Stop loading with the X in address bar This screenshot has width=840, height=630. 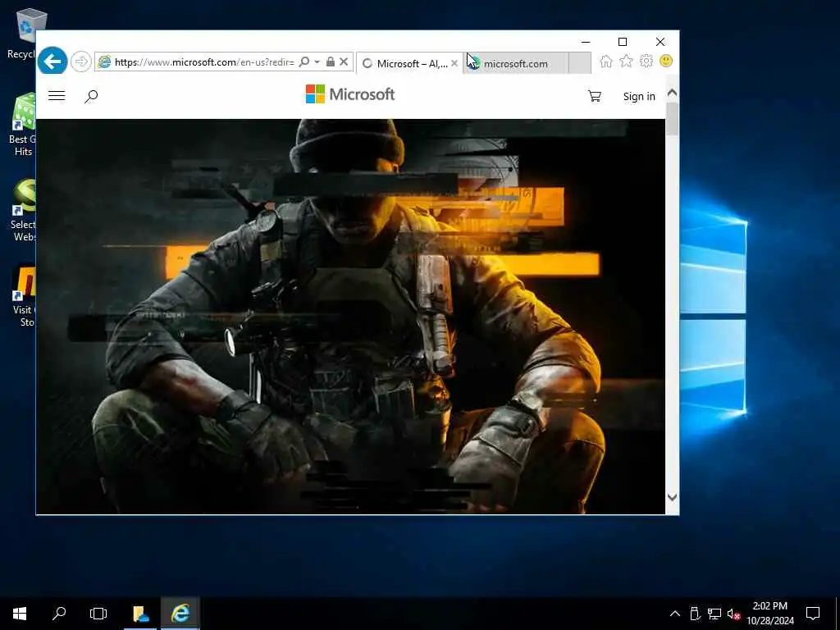coord(344,62)
